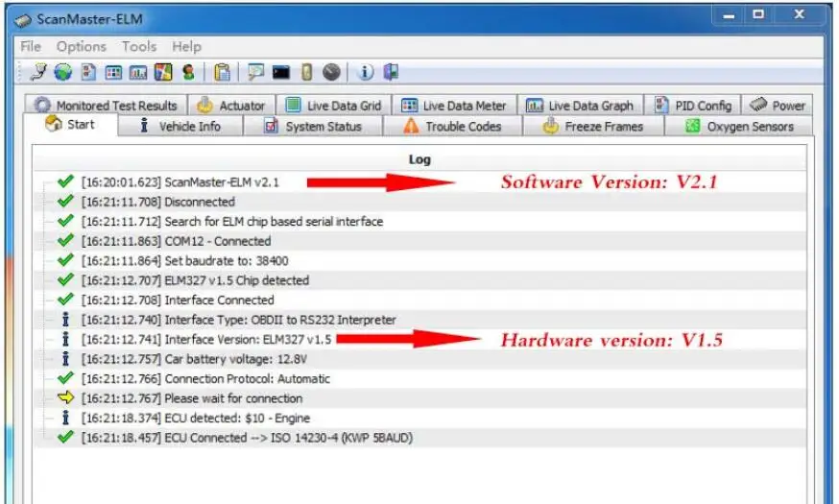Viewport: 839px width, 504px height.
Task: Open the Tools menu
Action: point(139,46)
